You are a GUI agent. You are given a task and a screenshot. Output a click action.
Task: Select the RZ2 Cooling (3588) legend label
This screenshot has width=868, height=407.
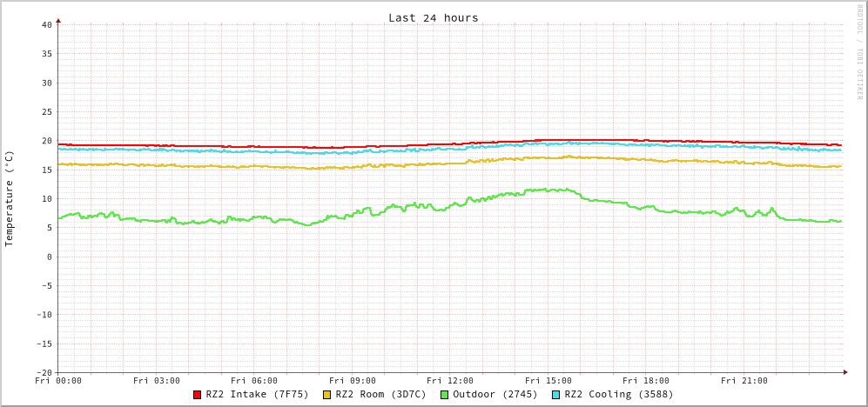[618, 395]
